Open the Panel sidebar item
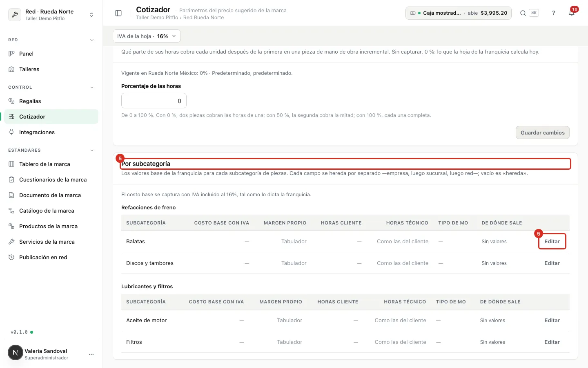Screen dimensions: 588x368 tap(51, 54)
